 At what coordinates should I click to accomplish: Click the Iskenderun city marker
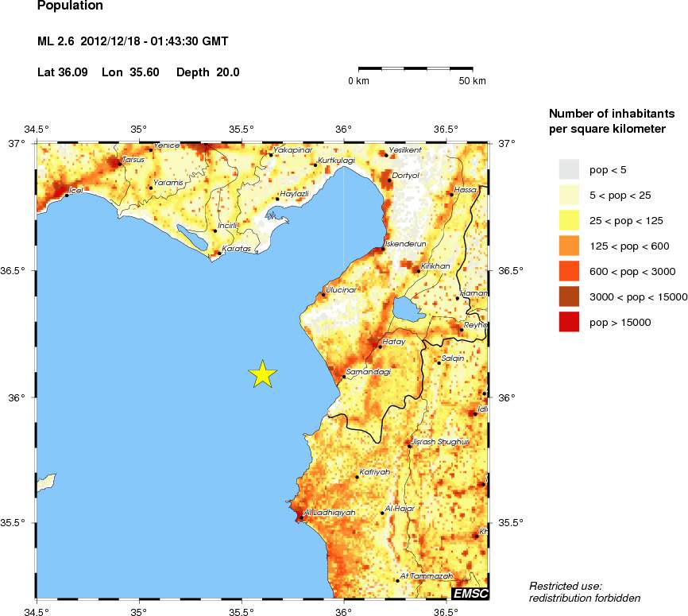pyautogui.click(x=383, y=249)
